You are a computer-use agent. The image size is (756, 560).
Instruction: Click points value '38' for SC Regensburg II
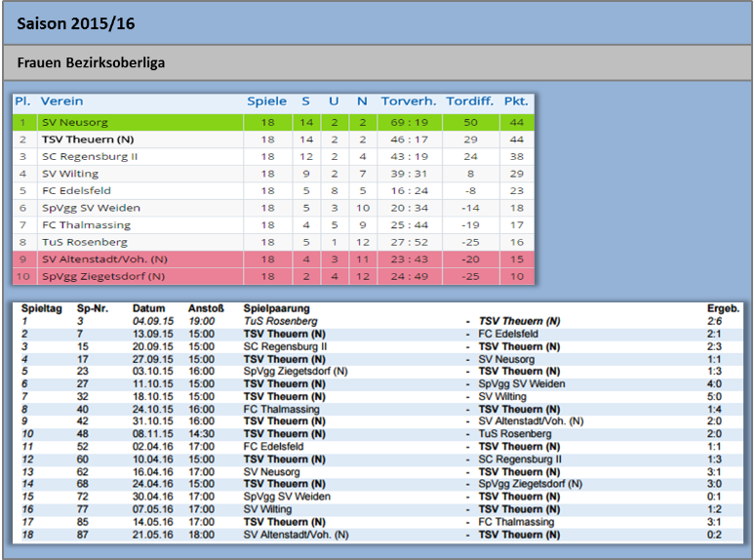517,157
